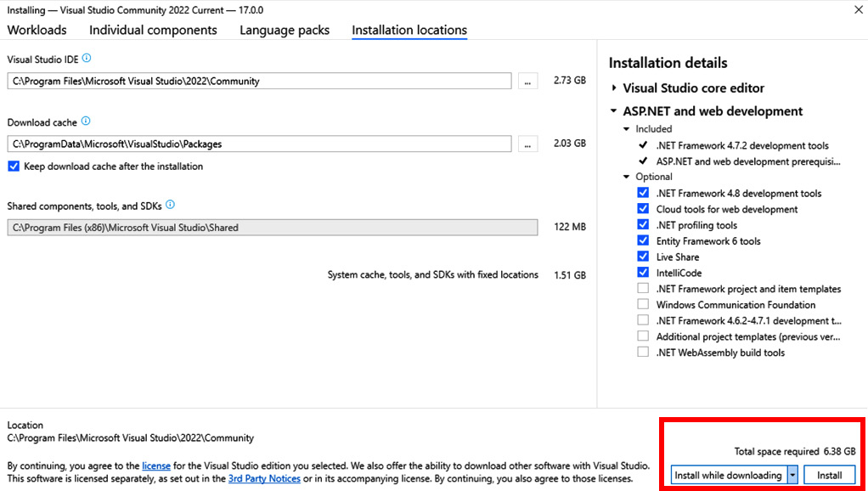Expand Visual Studio core editor details

(614, 88)
